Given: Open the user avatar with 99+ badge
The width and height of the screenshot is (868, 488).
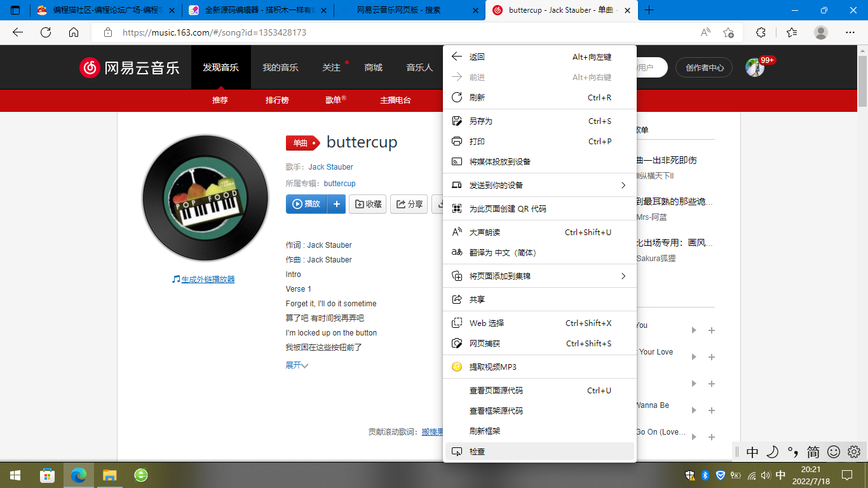Looking at the screenshot, I should click(755, 67).
